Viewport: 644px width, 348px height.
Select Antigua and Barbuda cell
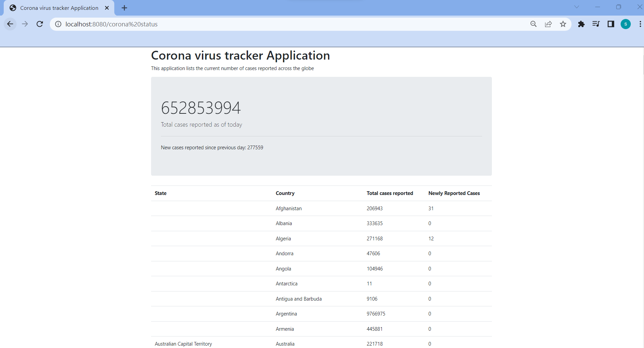(x=299, y=299)
